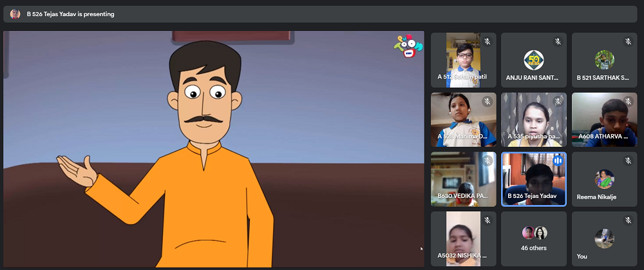Click audio activity indicator on Tejas Yadav tile
Image resolution: width=644 pixels, height=270 pixels.
click(x=558, y=160)
